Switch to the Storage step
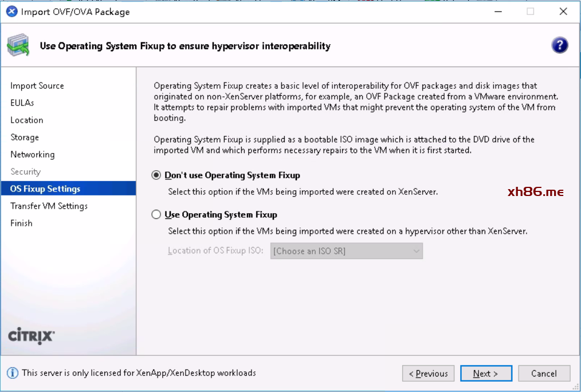This screenshot has width=581, height=392. pyautogui.click(x=25, y=138)
